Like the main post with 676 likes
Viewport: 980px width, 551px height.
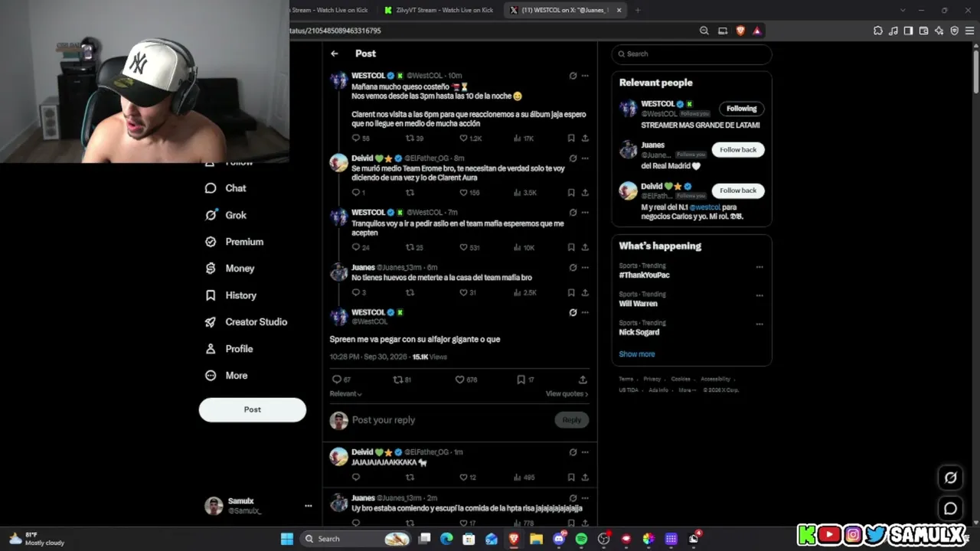[466, 380]
